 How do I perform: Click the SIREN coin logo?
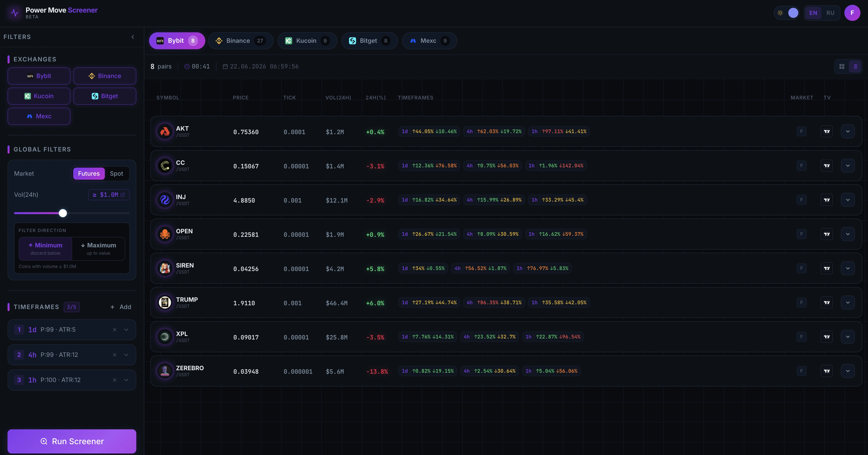(165, 269)
